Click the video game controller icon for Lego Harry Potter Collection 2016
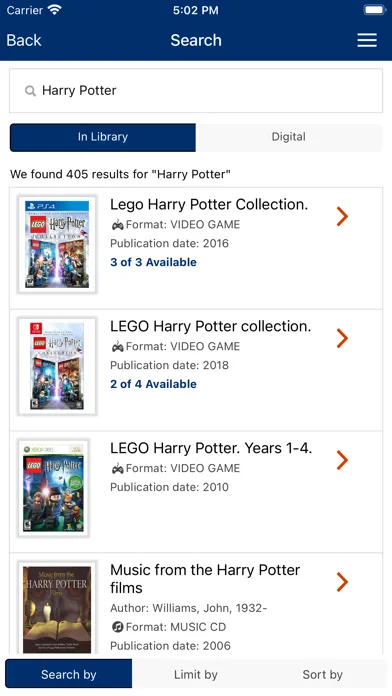 pyautogui.click(x=117, y=225)
